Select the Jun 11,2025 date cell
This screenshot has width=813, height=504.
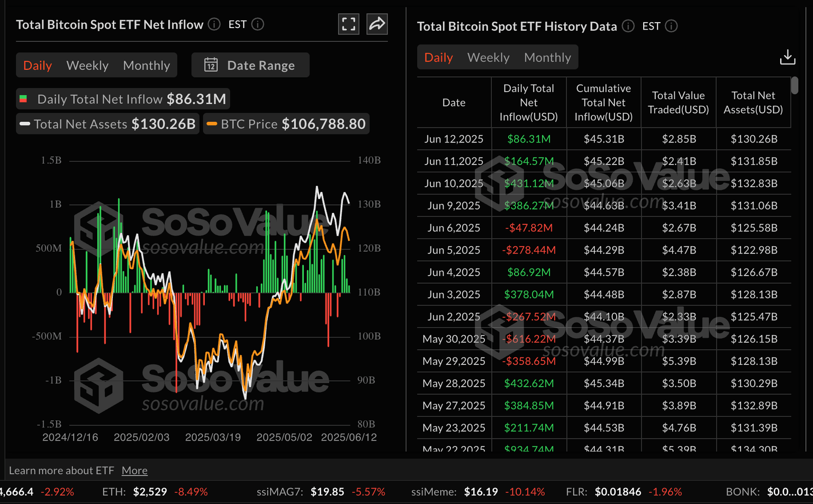click(x=454, y=161)
